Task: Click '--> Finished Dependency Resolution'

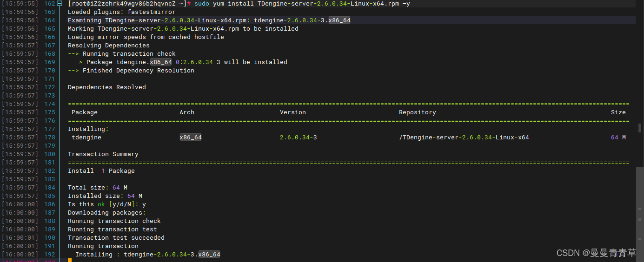Action: (131, 71)
